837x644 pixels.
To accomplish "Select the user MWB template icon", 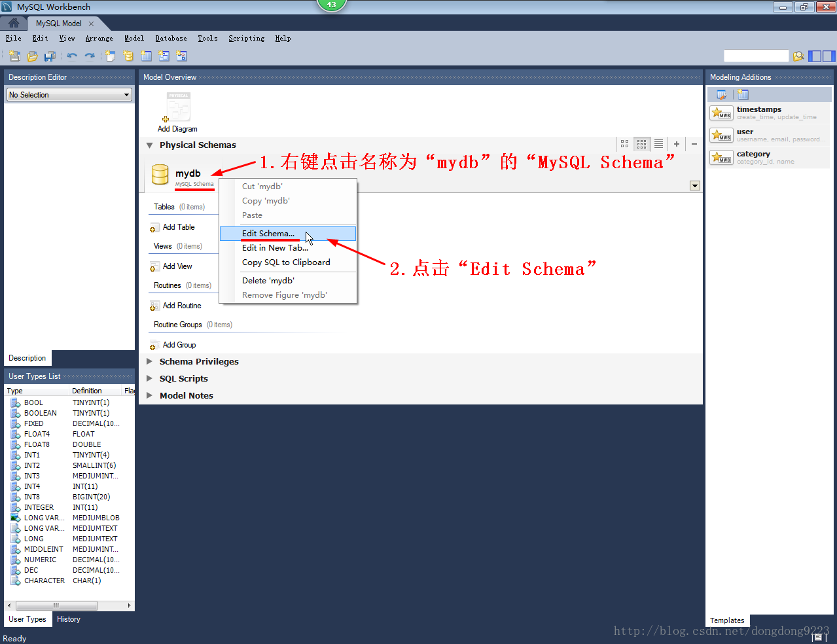I will (721, 135).
